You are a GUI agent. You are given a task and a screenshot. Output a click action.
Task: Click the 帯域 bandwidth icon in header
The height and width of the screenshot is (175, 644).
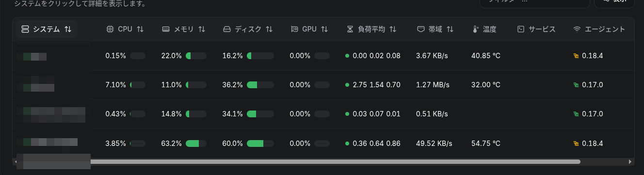421,29
